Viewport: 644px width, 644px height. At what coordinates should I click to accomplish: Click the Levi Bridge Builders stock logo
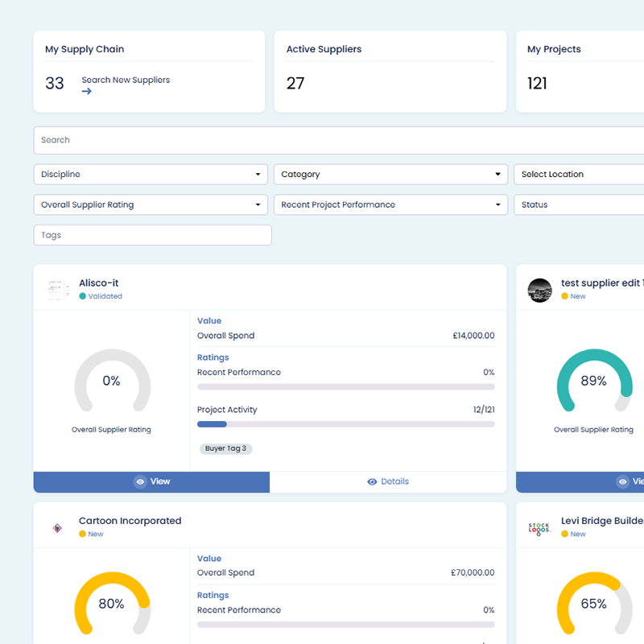click(x=539, y=529)
